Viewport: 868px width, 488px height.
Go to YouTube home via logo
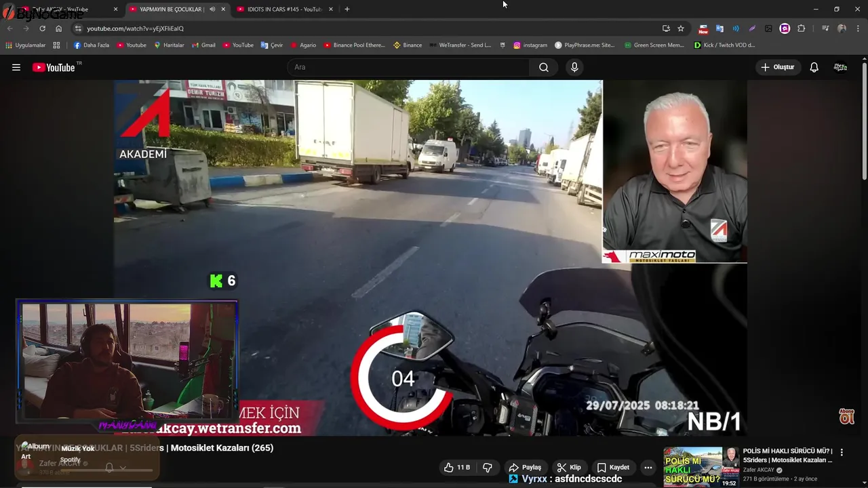pos(54,67)
